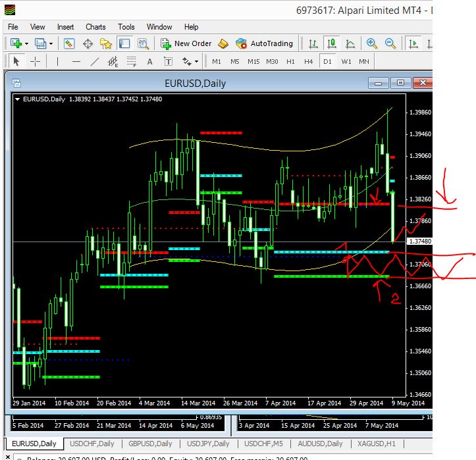476x460 pixels.
Task: Click the 1.37480 current price label
Action: [x=420, y=242]
